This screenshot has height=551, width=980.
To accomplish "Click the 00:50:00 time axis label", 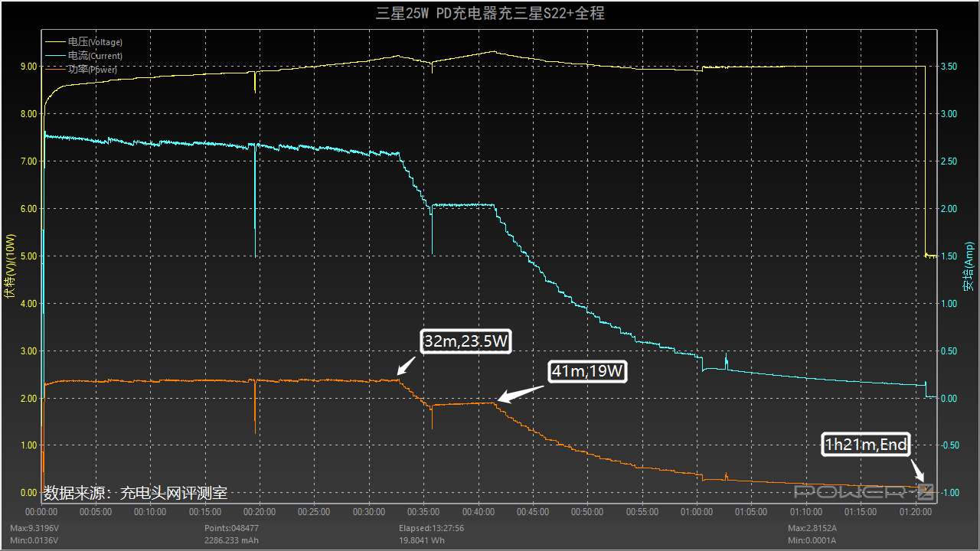I will (587, 512).
